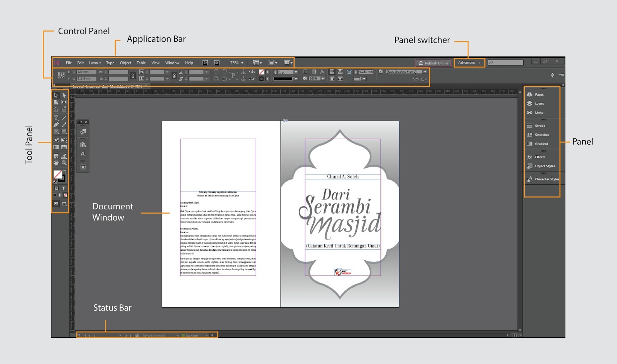617x364 pixels.
Task: Select the Selection tool (black arrow)
Action: click(x=56, y=95)
